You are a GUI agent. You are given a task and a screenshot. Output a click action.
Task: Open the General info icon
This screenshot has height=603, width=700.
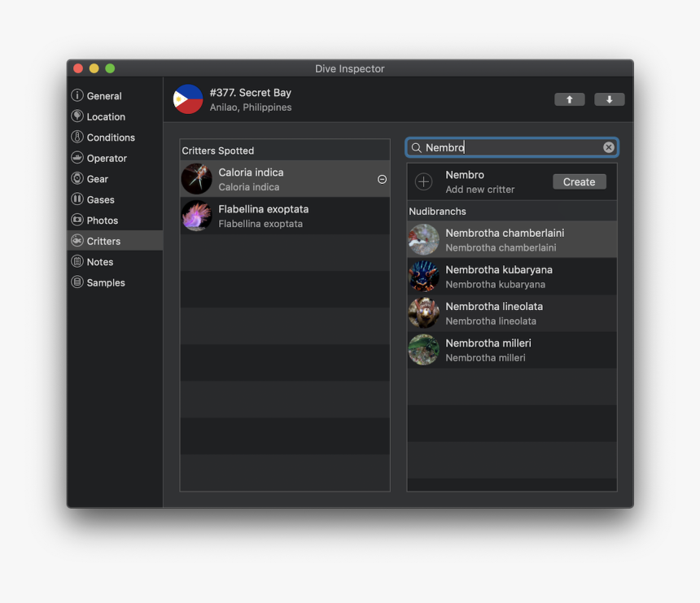pos(79,95)
